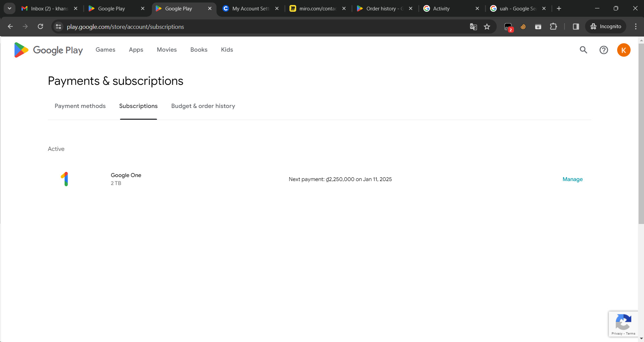This screenshot has width=644, height=342.
Task: Toggle the browser side panel
Action: pyautogui.click(x=576, y=26)
